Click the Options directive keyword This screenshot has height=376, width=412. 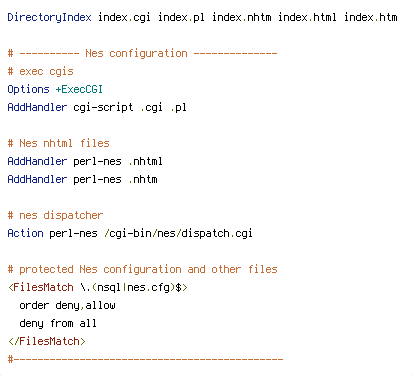click(x=28, y=89)
